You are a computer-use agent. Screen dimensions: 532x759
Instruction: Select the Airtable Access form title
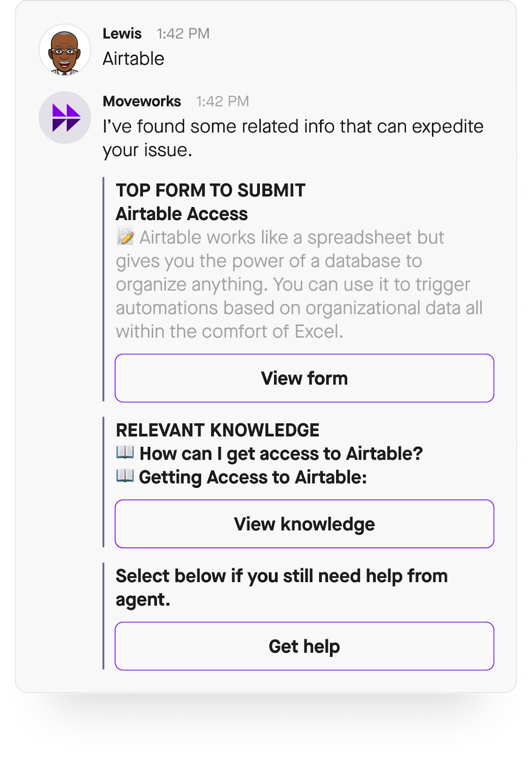[182, 214]
